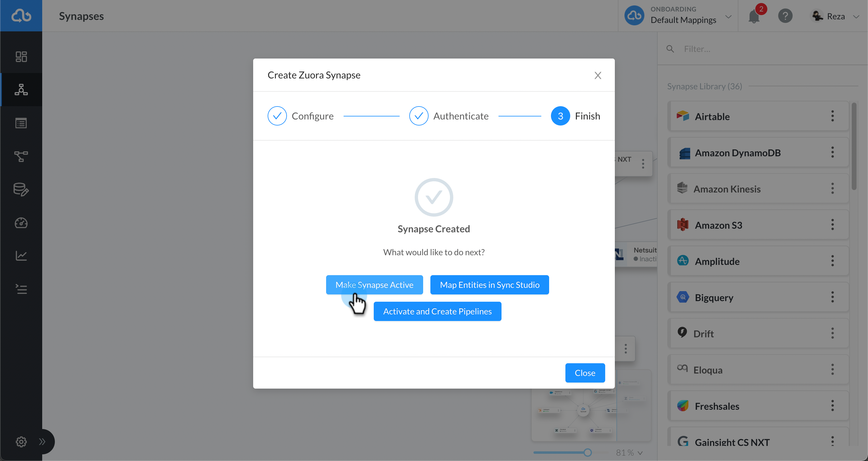Click the Synapse Library scrollbar
This screenshot has width=868, height=461.
(x=854, y=146)
